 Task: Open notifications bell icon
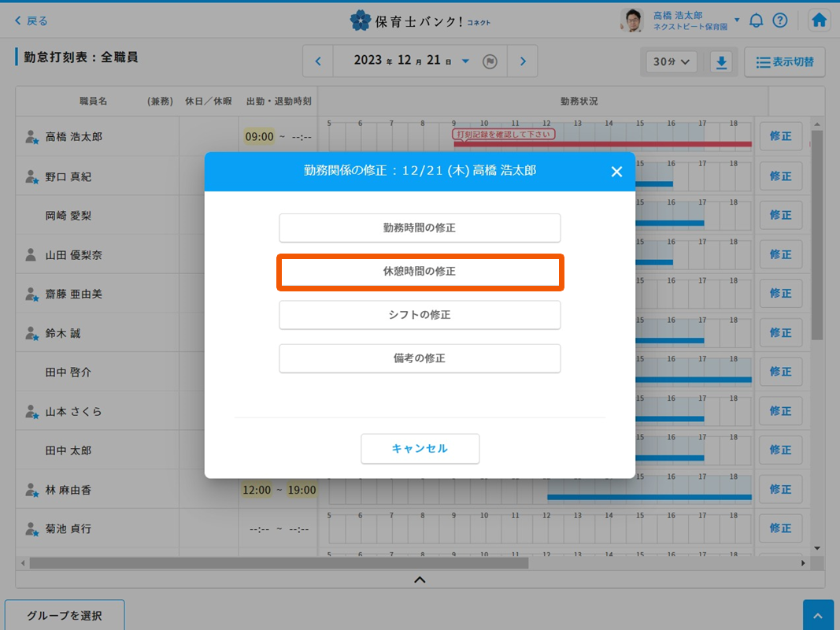[756, 20]
